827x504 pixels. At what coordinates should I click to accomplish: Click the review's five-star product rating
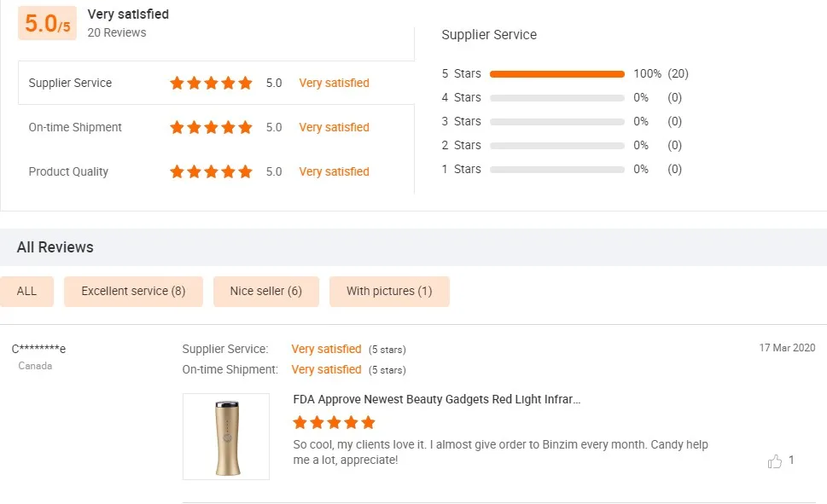[334, 422]
